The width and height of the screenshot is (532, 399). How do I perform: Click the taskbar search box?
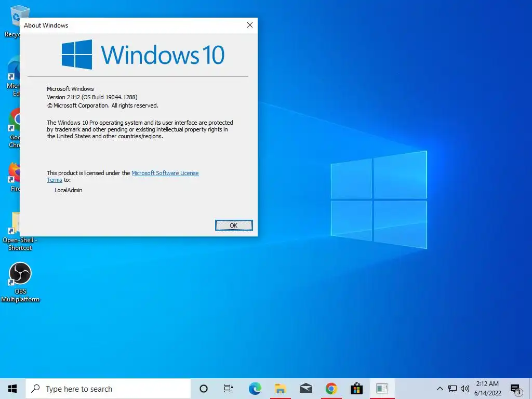coord(108,389)
